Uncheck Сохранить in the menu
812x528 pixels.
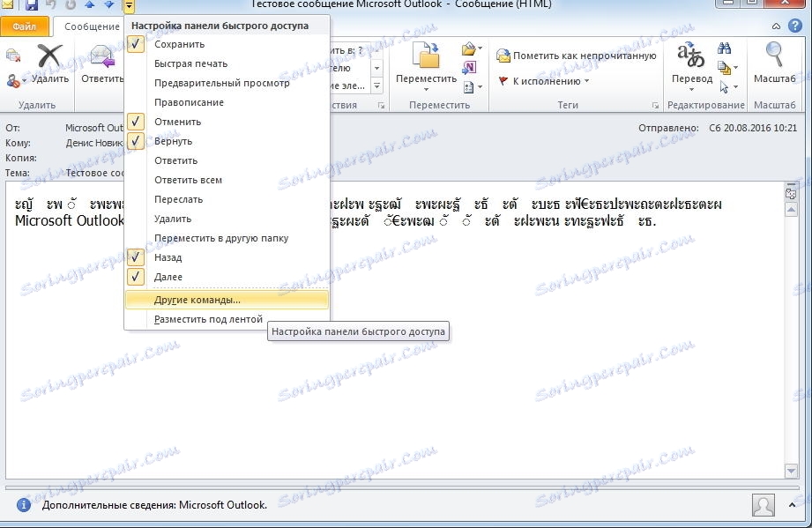coord(227,45)
